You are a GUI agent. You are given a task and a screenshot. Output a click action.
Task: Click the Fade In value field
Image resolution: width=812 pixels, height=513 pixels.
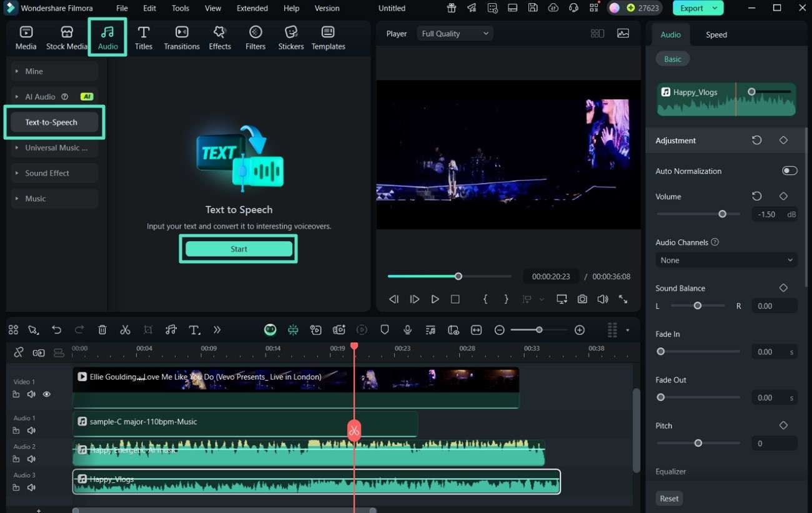(773, 352)
